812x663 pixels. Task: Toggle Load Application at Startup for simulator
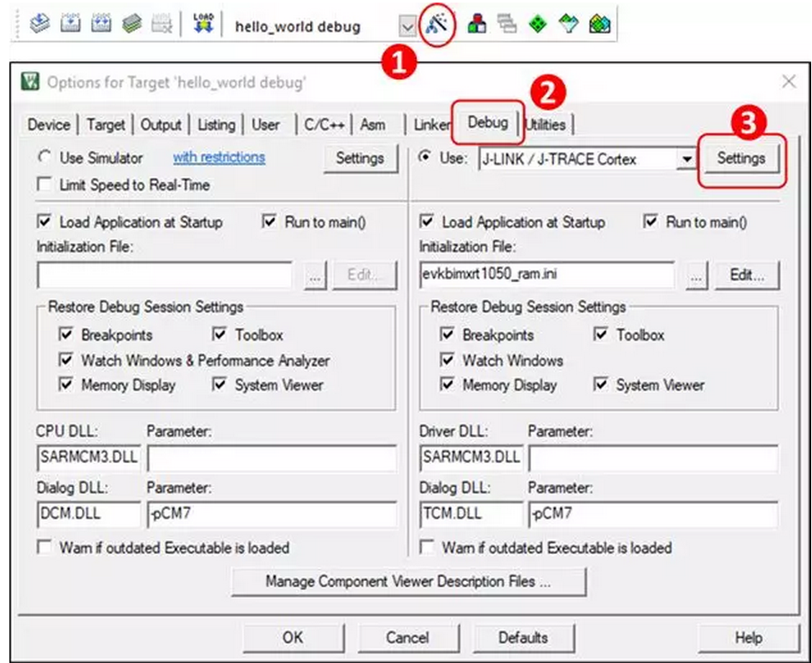click(44, 222)
